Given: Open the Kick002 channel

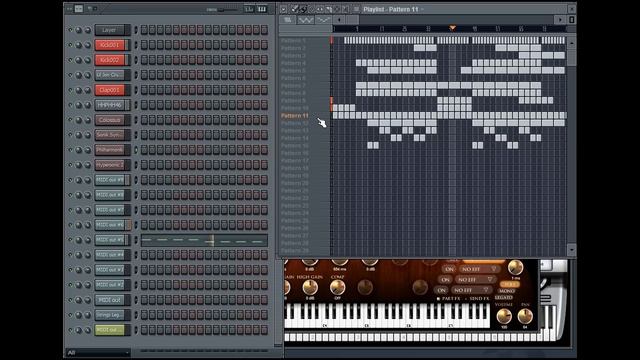Looking at the screenshot, I should 109,60.
